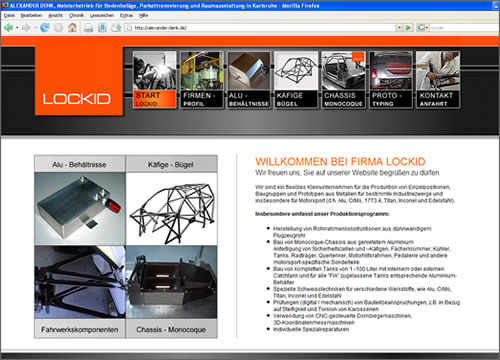Click the page icon inside the URL bar
Screen dimensions: 500x360
129,28
